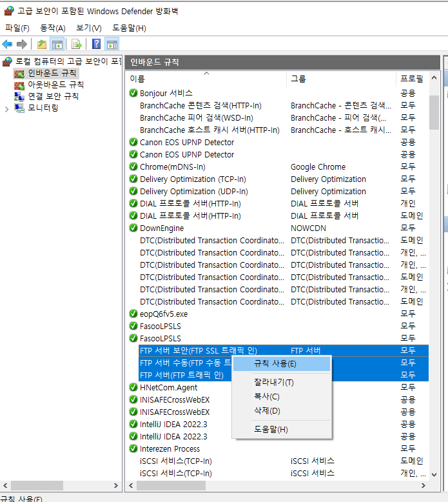
Task: Click the rules list vertical scrollbar thumb
Action: (x=434, y=112)
